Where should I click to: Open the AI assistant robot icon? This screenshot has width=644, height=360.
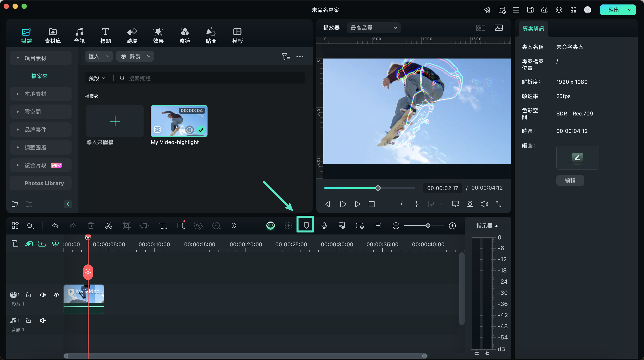(x=270, y=225)
